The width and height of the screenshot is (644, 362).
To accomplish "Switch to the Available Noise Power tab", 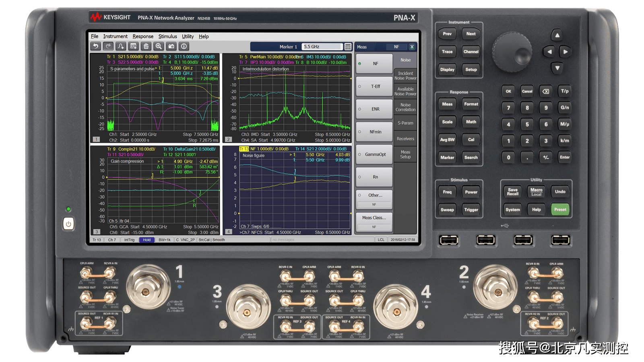I will (405, 91).
